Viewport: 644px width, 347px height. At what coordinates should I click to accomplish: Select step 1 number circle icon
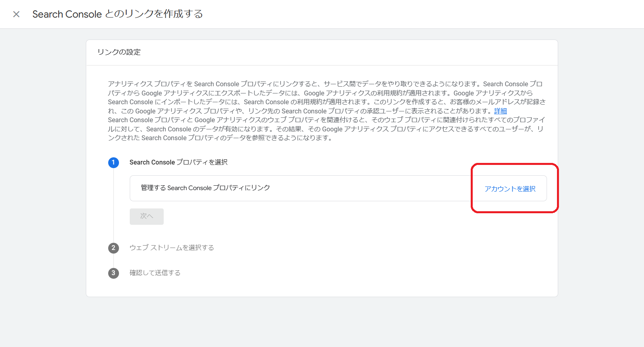pyautogui.click(x=113, y=163)
